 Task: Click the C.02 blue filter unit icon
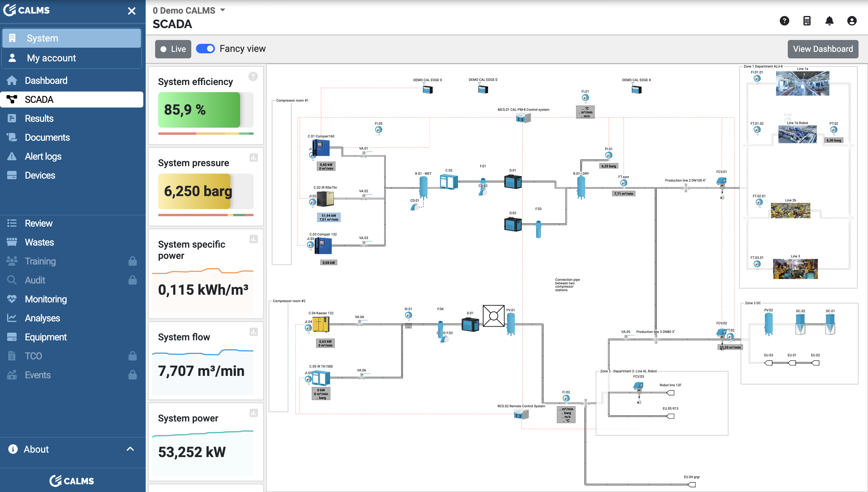(x=449, y=182)
